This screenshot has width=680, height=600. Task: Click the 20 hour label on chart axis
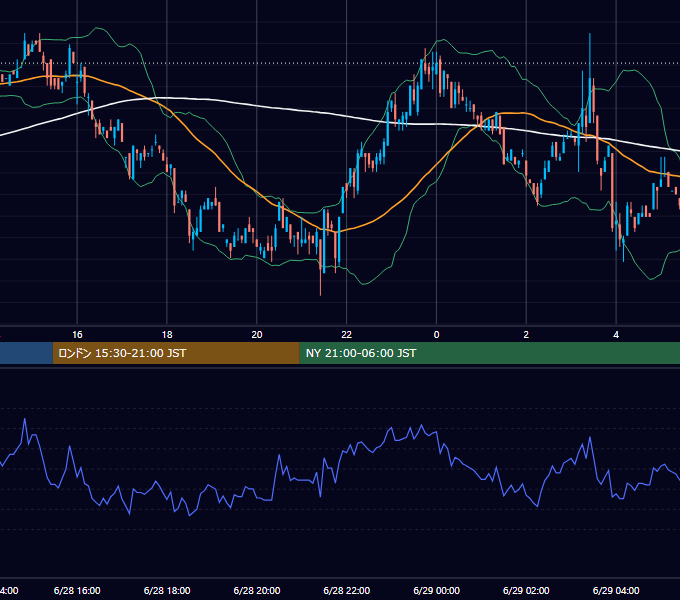tap(257, 335)
